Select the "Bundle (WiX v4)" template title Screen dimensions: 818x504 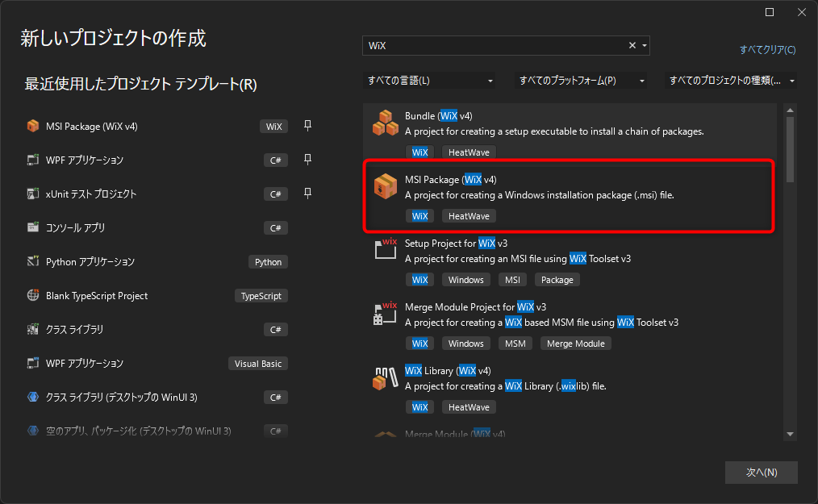pos(438,116)
